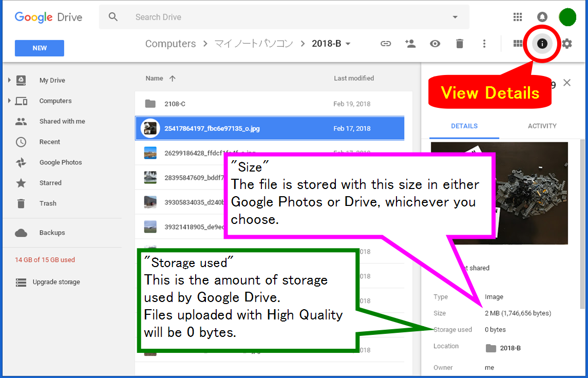Click the Starred star icon
The image size is (588, 378).
[21, 183]
